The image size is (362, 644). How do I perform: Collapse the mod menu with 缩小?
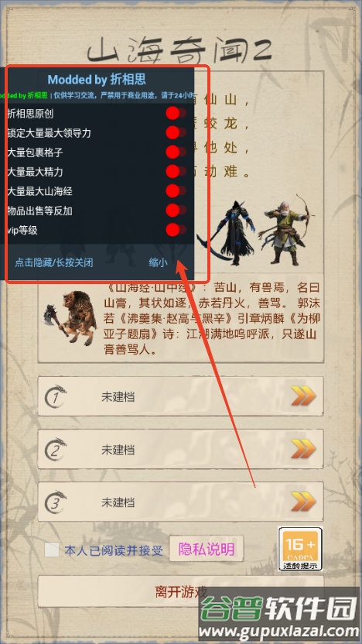click(x=158, y=262)
